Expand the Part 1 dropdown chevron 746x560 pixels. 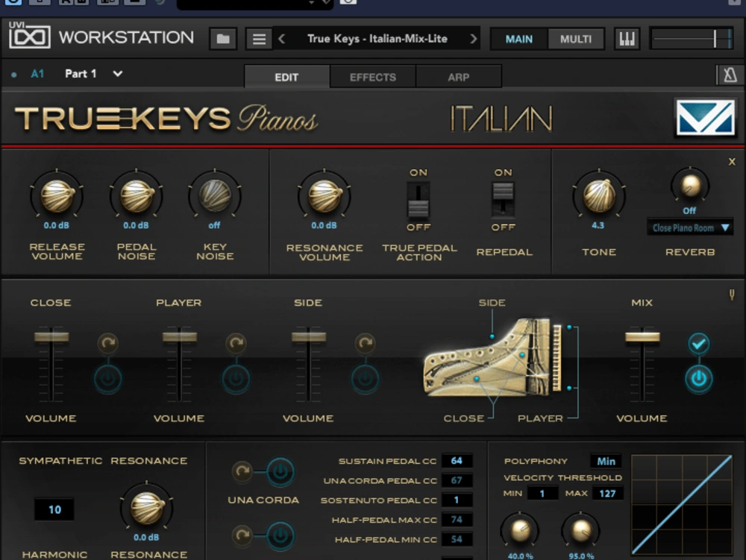click(x=118, y=74)
